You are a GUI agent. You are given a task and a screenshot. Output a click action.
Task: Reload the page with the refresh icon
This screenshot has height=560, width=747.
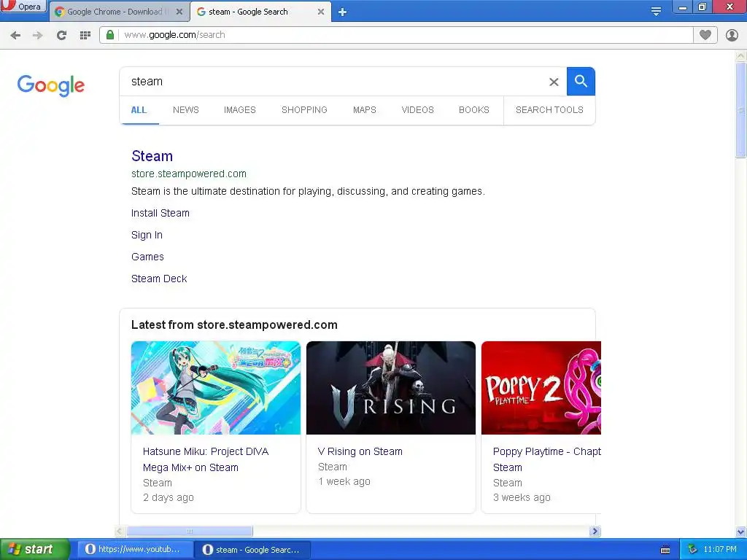pos(61,35)
